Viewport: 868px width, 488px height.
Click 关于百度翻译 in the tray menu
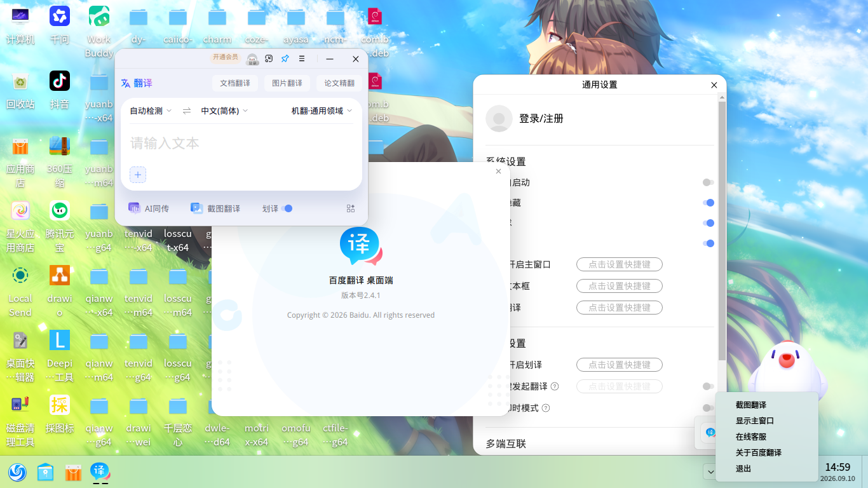tap(758, 452)
